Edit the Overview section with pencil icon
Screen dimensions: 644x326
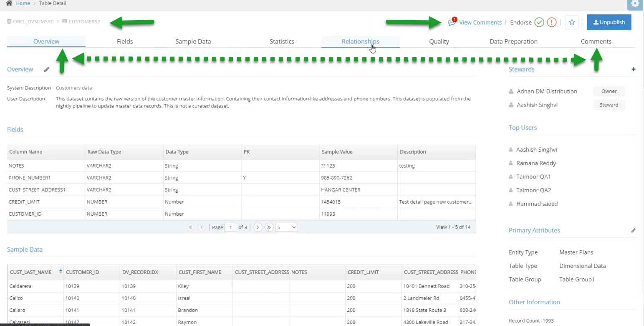pyautogui.click(x=47, y=69)
